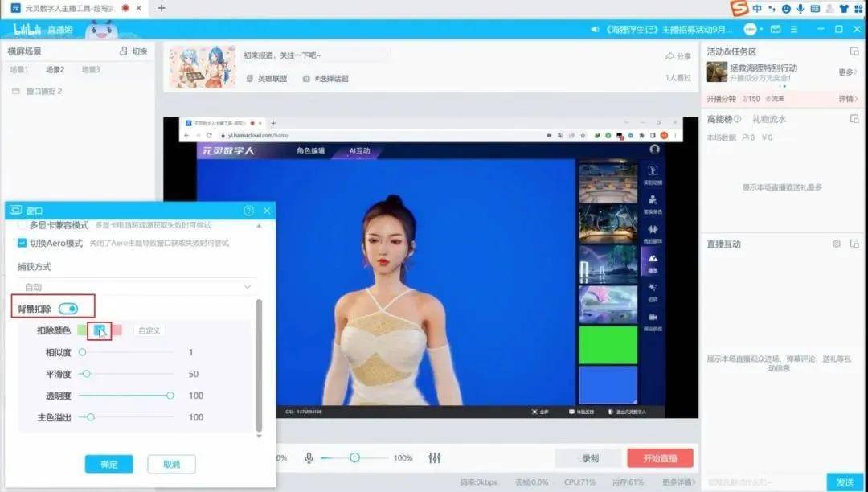Click the 分享 share icon
This screenshot has width=868, height=492.
pos(678,56)
